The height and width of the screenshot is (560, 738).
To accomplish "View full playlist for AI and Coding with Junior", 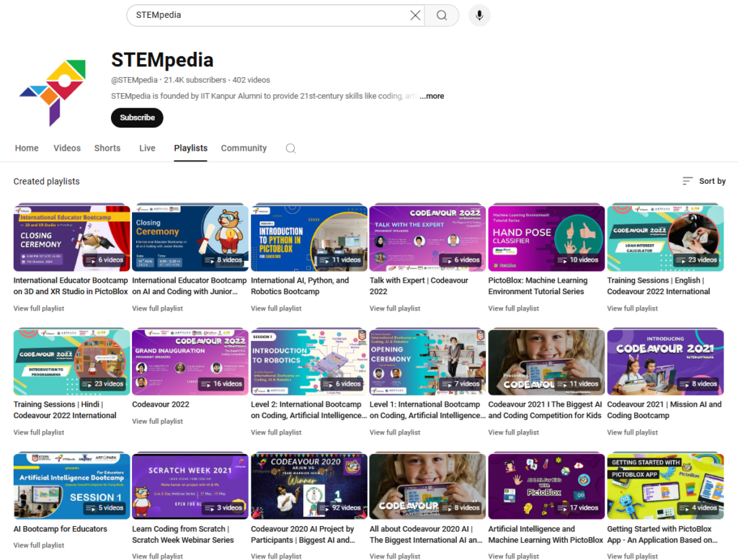I will coord(157,308).
